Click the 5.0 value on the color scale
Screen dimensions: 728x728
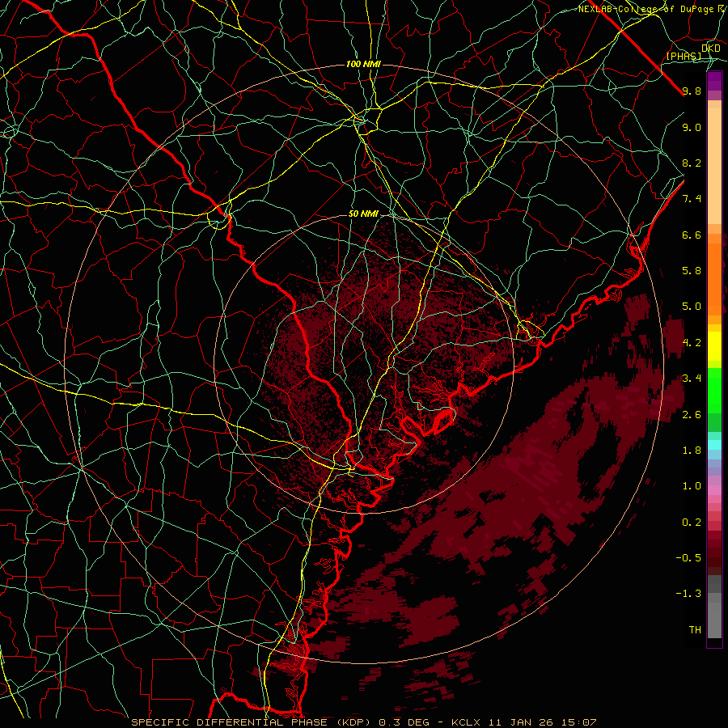[692, 307]
